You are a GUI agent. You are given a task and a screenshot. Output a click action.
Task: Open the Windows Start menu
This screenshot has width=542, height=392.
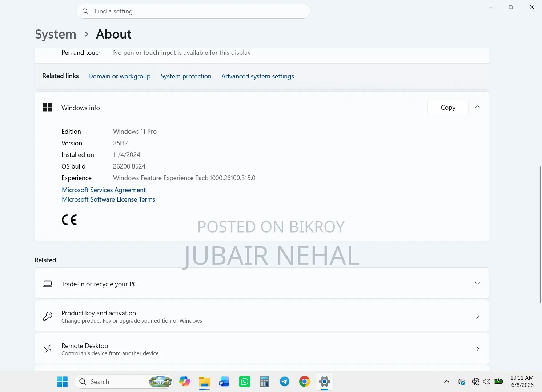pos(62,381)
